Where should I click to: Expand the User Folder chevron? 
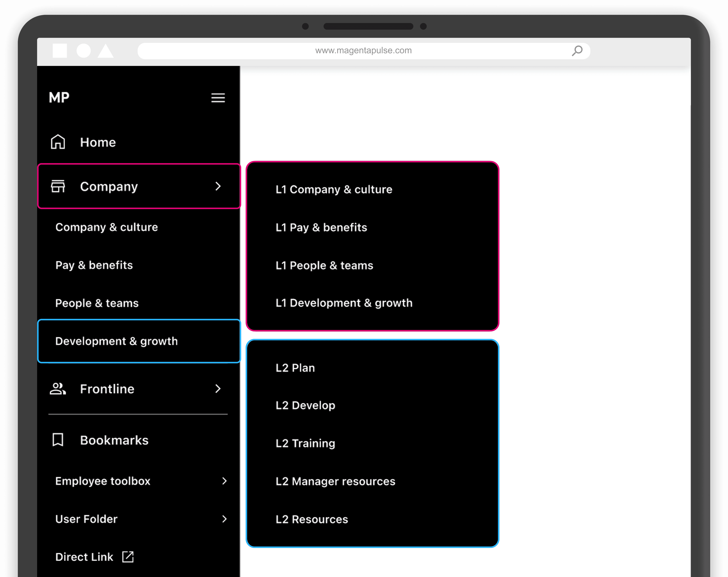click(x=224, y=519)
